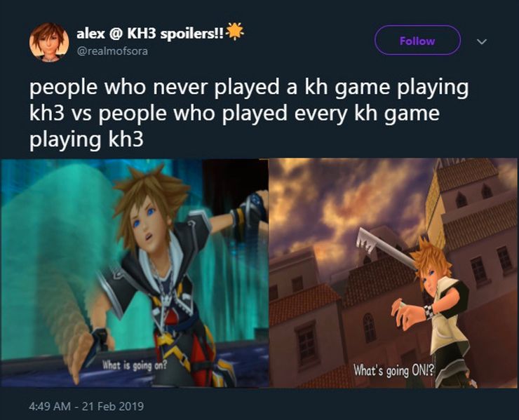Click Sora's outstretched gloved hand
This screenshot has height=420, width=519.
pos(251,210)
